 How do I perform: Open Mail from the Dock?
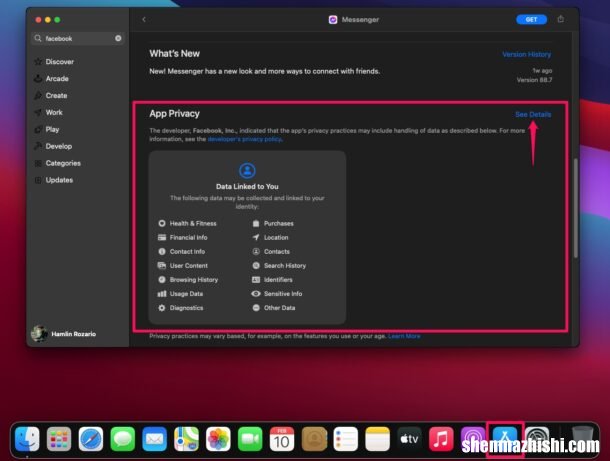[154, 439]
